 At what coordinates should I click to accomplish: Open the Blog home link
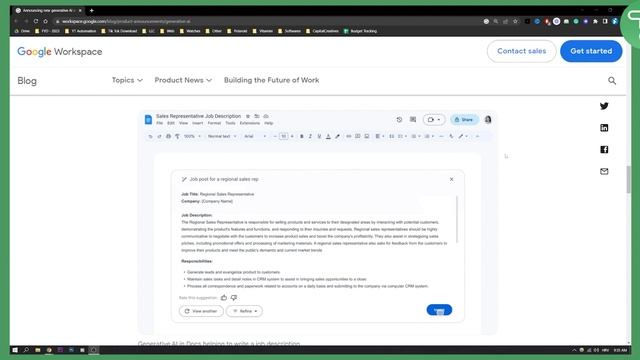click(x=27, y=80)
